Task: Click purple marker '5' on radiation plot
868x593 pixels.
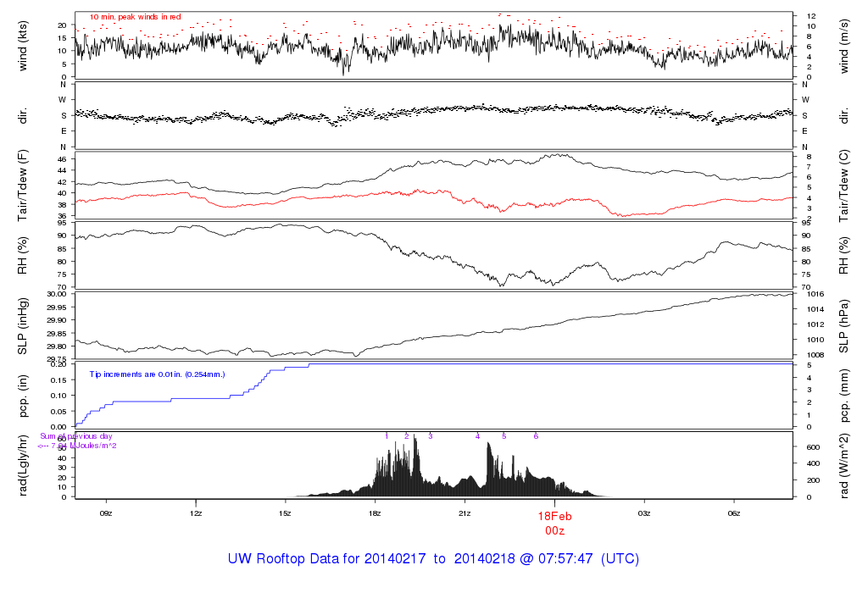Action: tap(504, 436)
